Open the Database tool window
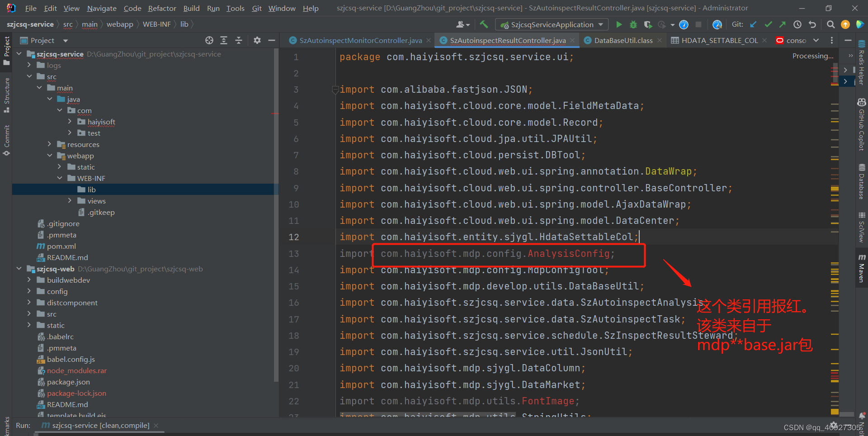The image size is (868, 436). pos(862,181)
